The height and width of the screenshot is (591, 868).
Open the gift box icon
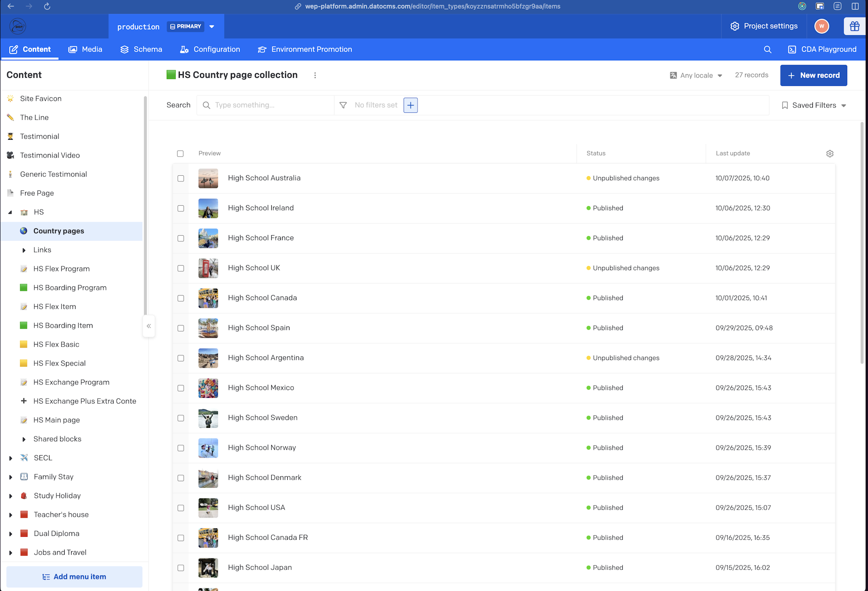point(854,26)
